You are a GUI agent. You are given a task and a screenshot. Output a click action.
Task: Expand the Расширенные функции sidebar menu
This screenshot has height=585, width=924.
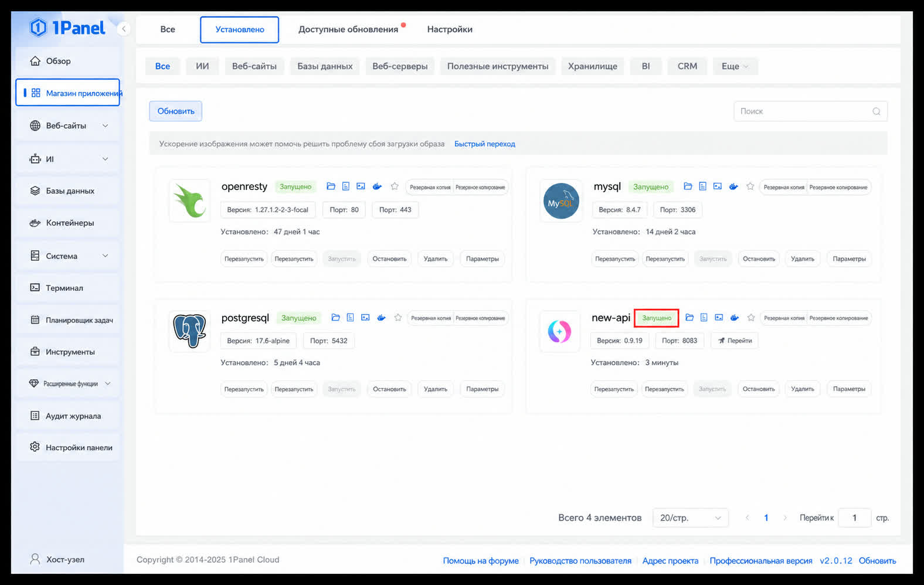(x=108, y=383)
